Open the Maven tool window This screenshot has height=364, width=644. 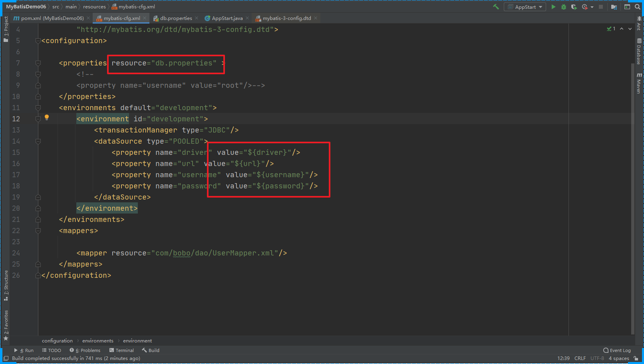coord(639,83)
